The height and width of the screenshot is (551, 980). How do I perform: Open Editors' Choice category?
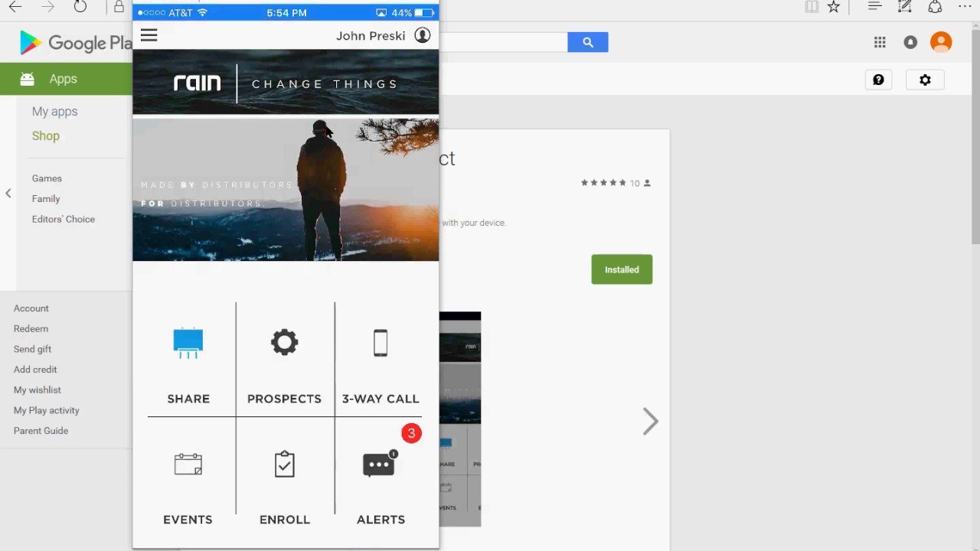64,220
